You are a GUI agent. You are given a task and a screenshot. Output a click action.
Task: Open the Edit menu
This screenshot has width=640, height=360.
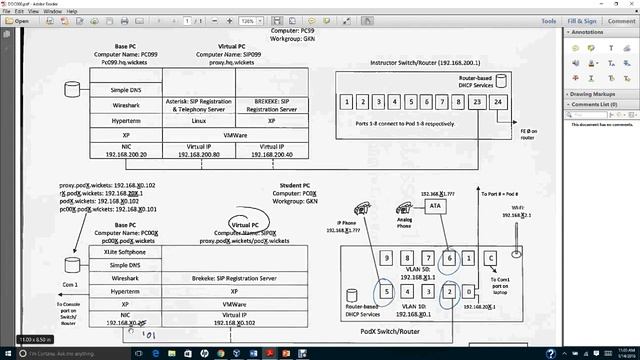(19, 11)
